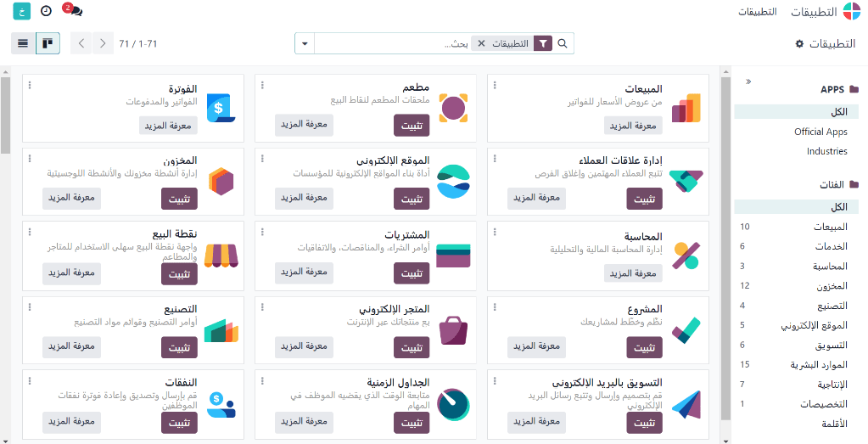Open the التطبيقات top menu item
This screenshot has width=868, height=444.
pos(758,12)
